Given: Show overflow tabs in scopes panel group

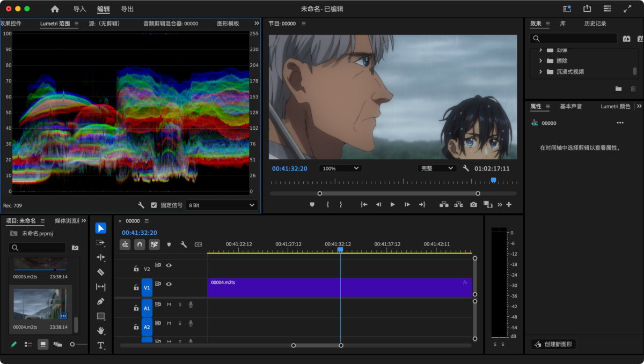Looking at the screenshot, I should pyautogui.click(x=257, y=24).
